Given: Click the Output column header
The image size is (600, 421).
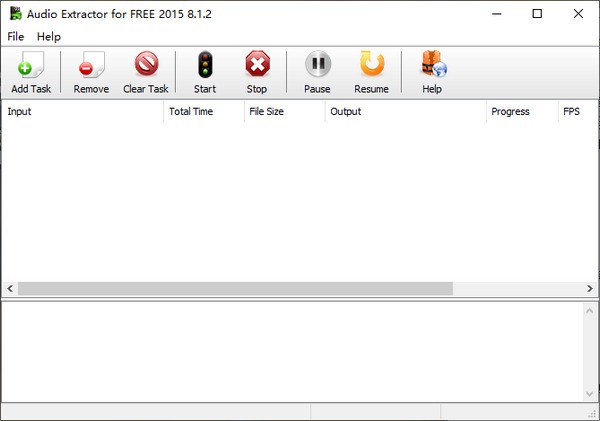Looking at the screenshot, I should pos(405,112).
